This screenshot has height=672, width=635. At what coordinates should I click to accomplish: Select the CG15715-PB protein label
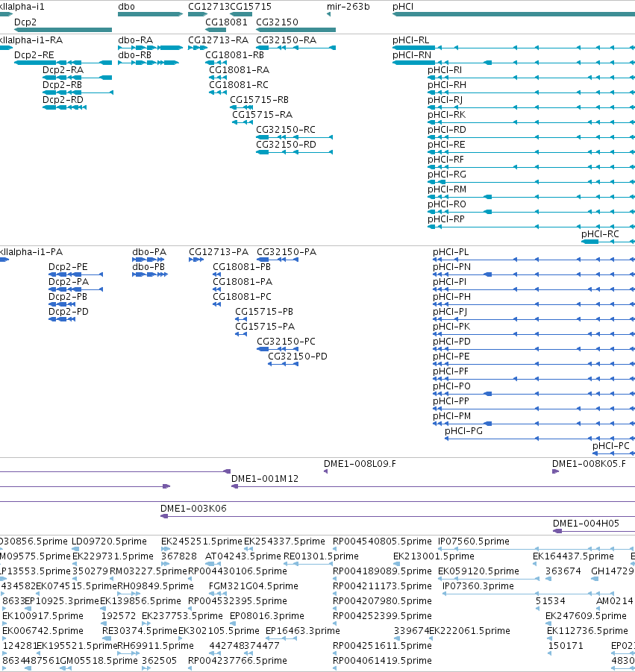click(x=264, y=312)
